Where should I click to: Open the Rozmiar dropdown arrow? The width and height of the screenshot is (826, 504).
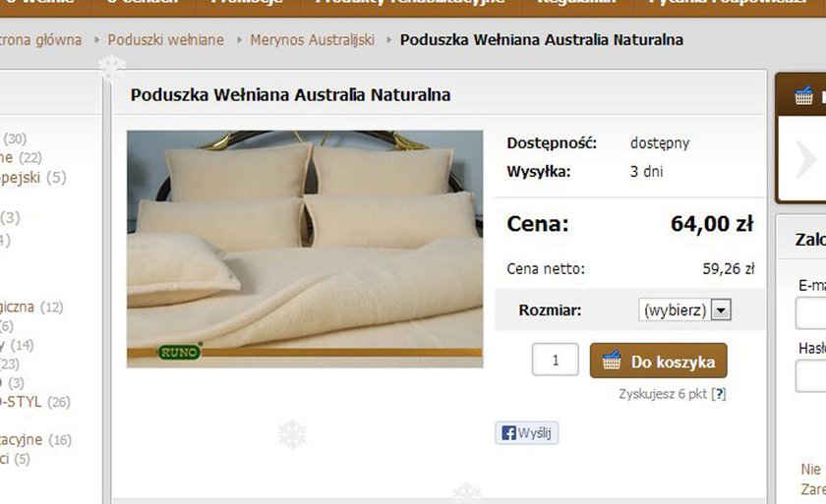(721, 309)
